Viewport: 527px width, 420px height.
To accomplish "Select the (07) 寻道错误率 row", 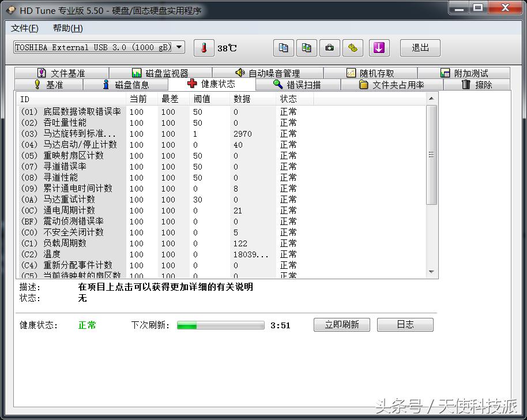I will tap(221, 167).
